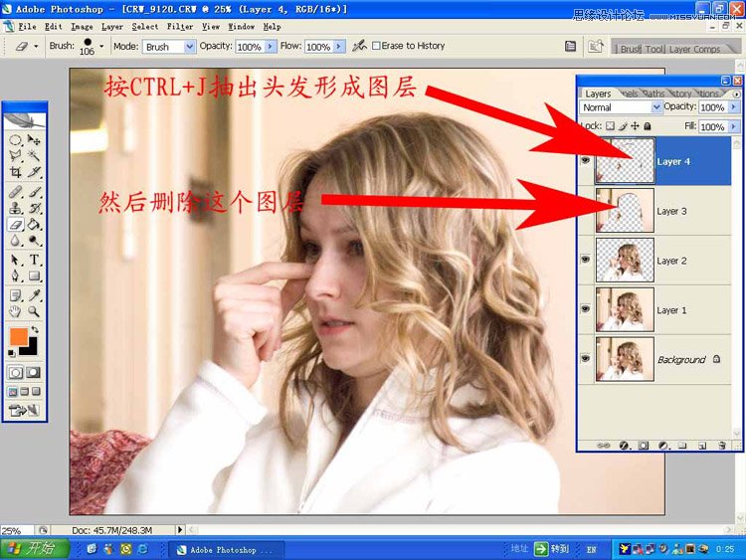Toggle visibility of Layer 3
This screenshot has height=560, width=746.
coord(586,210)
